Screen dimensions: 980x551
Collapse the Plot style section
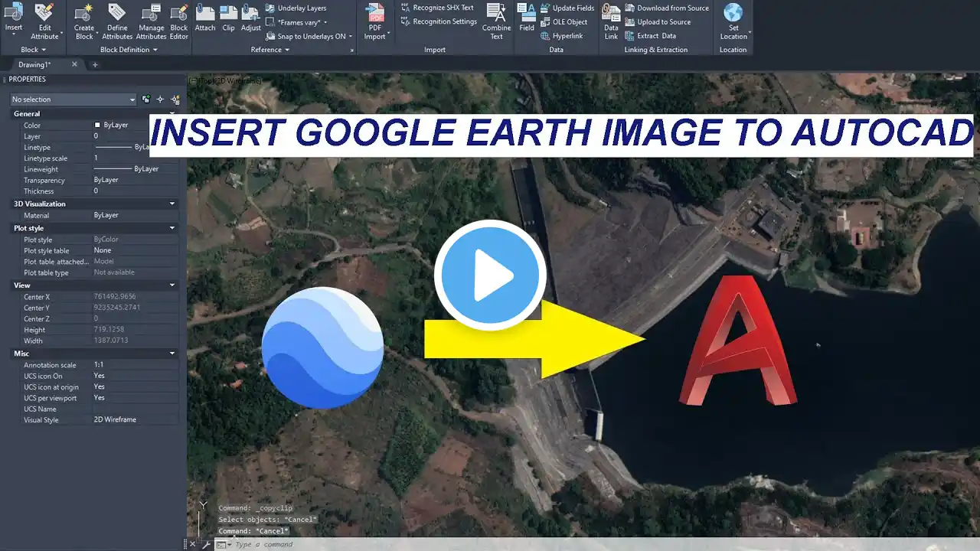coord(172,228)
